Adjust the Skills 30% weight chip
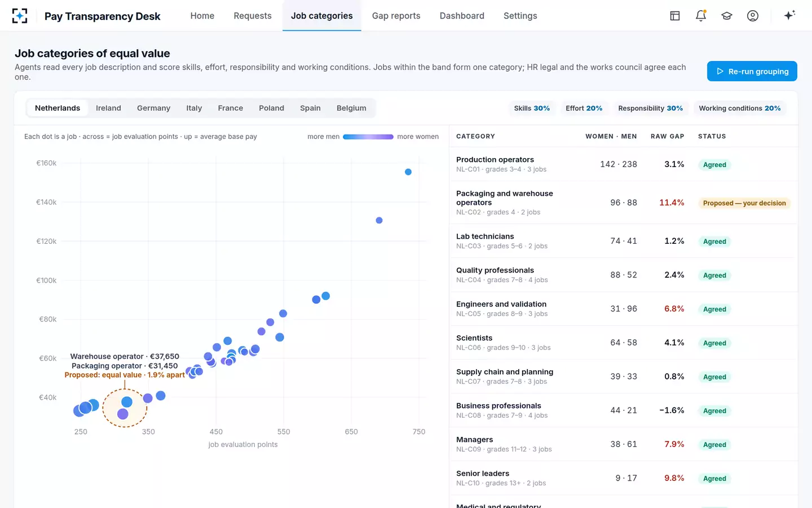Screen dimensions: 812x508 [532, 108]
